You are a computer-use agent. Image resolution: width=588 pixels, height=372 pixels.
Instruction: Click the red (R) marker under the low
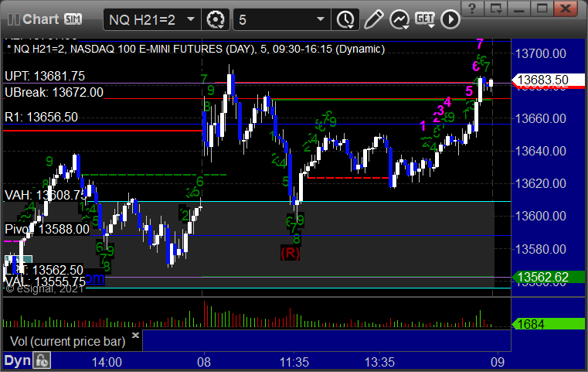click(291, 253)
